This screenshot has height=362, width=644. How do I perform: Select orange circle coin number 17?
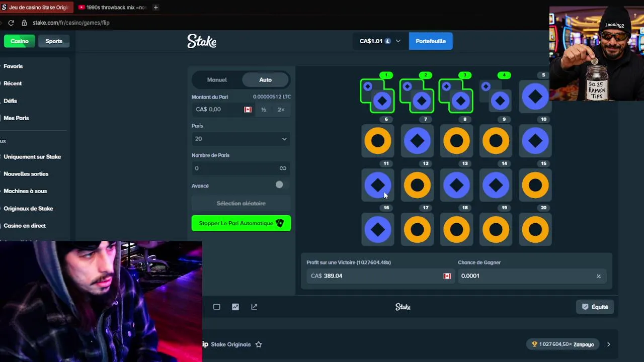click(417, 230)
